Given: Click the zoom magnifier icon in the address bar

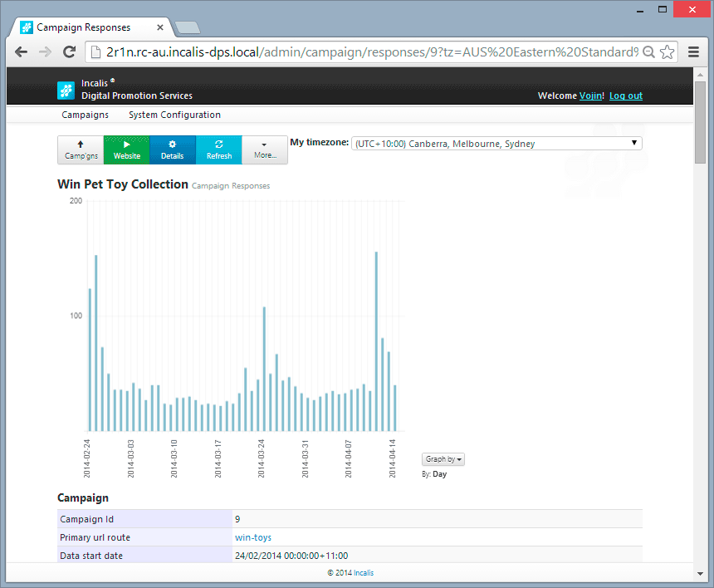Looking at the screenshot, I should pyautogui.click(x=649, y=51).
